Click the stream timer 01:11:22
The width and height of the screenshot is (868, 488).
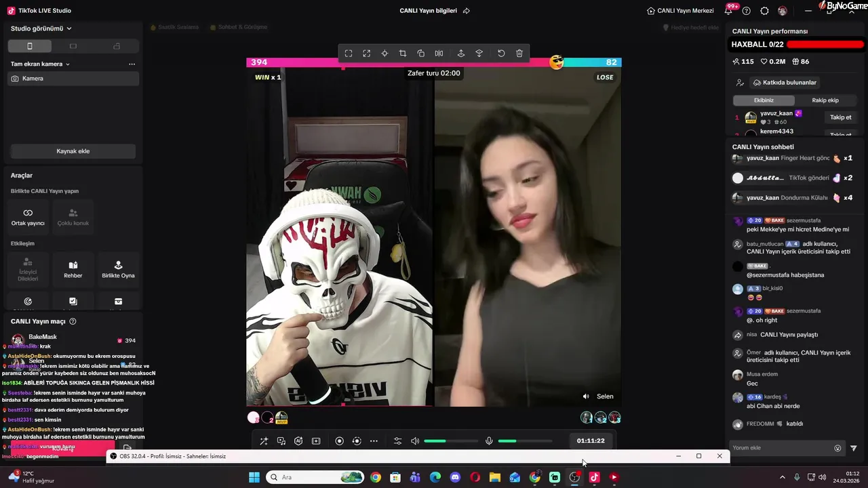pyautogui.click(x=591, y=441)
